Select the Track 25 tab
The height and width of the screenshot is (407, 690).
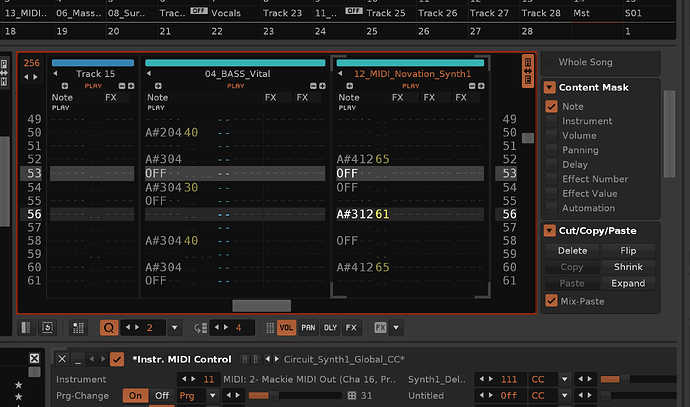coord(386,13)
